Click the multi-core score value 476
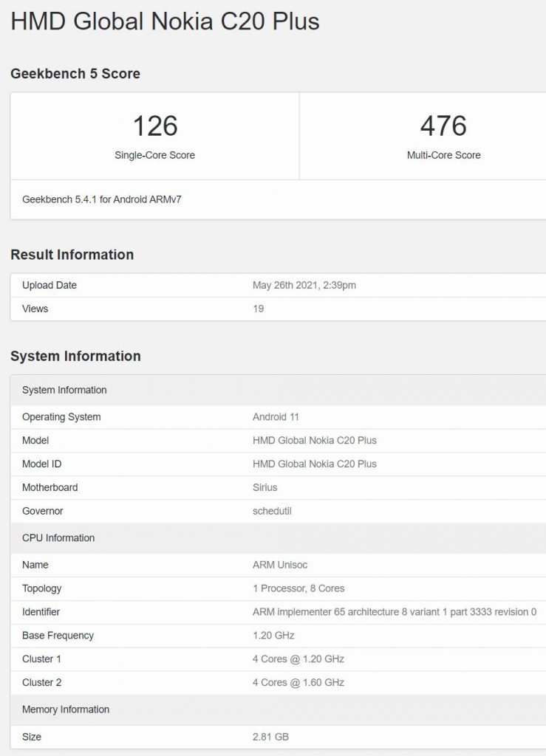This screenshot has width=546, height=756. [x=444, y=126]
